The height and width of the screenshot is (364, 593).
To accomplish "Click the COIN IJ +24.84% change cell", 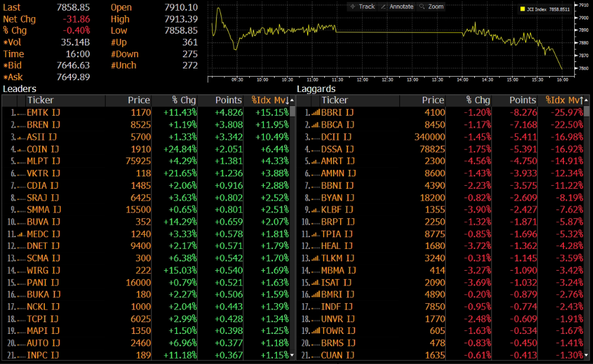I will point(180,149).
